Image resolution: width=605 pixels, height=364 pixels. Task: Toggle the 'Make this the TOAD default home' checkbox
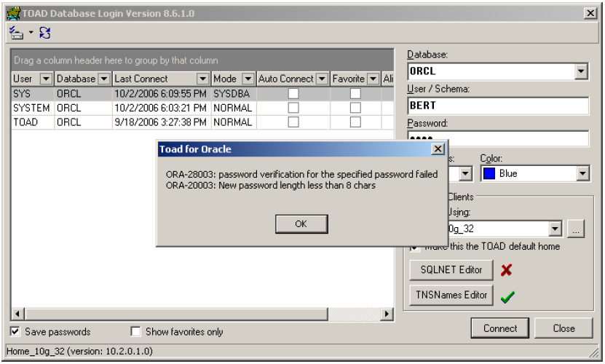coord(415,247)
